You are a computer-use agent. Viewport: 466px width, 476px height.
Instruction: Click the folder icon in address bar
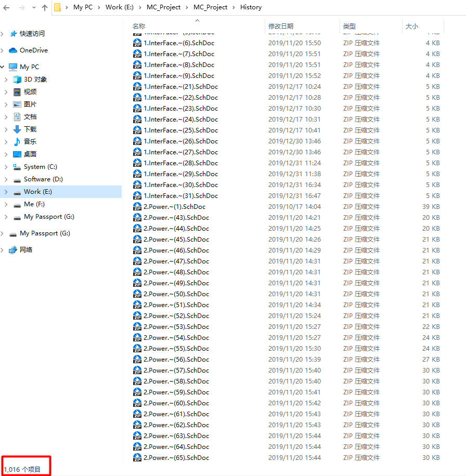(57, 7)
